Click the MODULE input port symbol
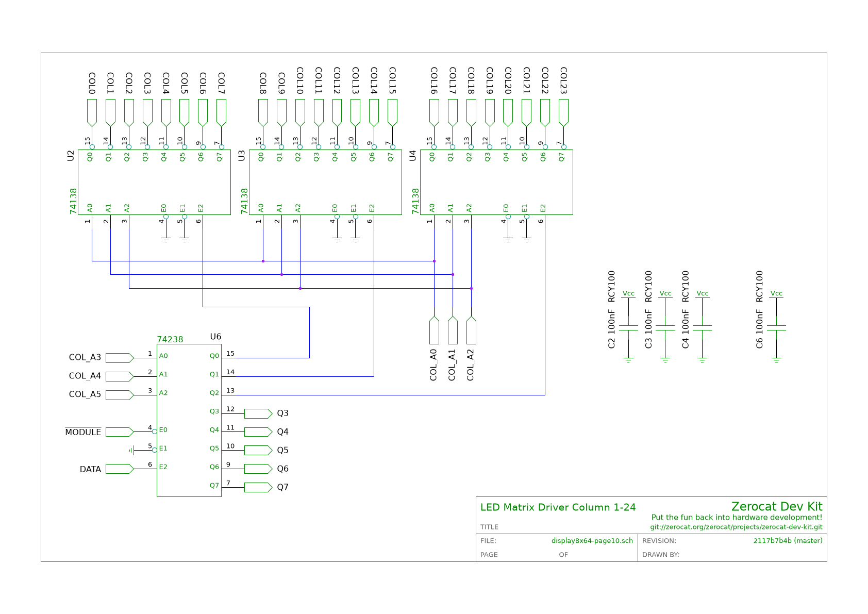The height and width of the screenshot is (614, 868). tap(120, 432)
